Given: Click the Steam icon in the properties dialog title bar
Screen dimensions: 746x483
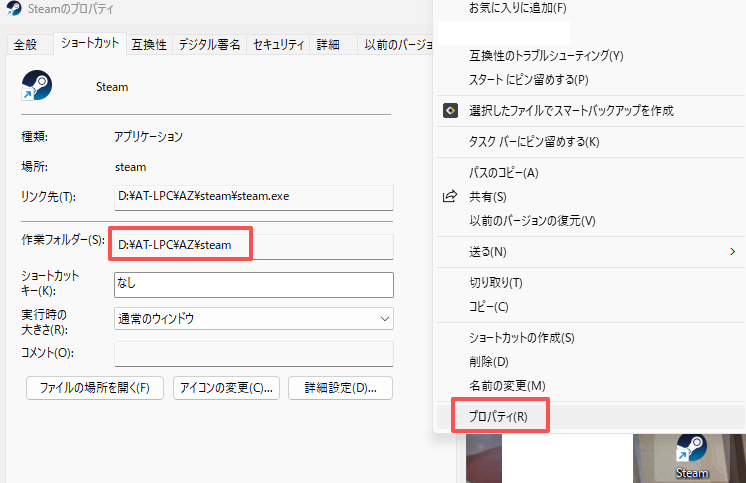Looking at the screenshot, I should (x=14, y=8).
